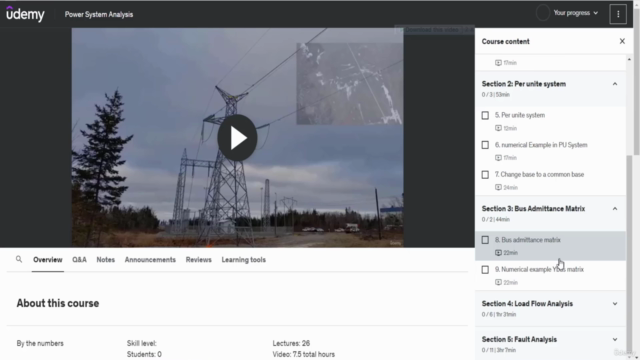The height and width of the screenshot is (360, 640).
Task: Open lecture 7. Change base to a common base
Action: tap(539, 174)
